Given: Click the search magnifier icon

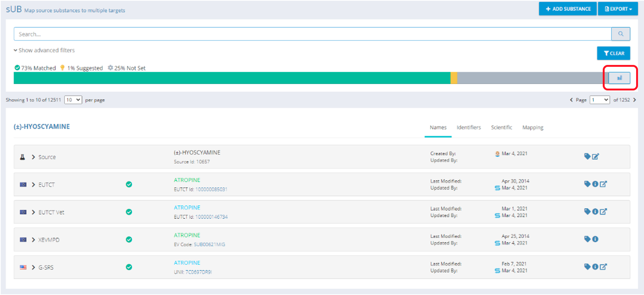Looking at the screenshot, I should 621,34.
